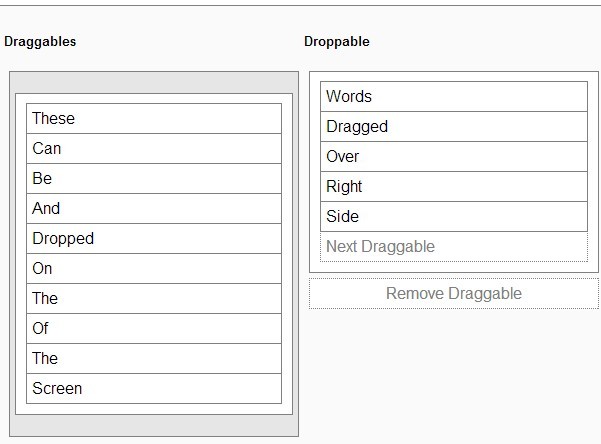Image resolution: width=601 pixels, height=444 pixels.
Task: Click the 'Be' list item
Action: [x=153, y=178]
